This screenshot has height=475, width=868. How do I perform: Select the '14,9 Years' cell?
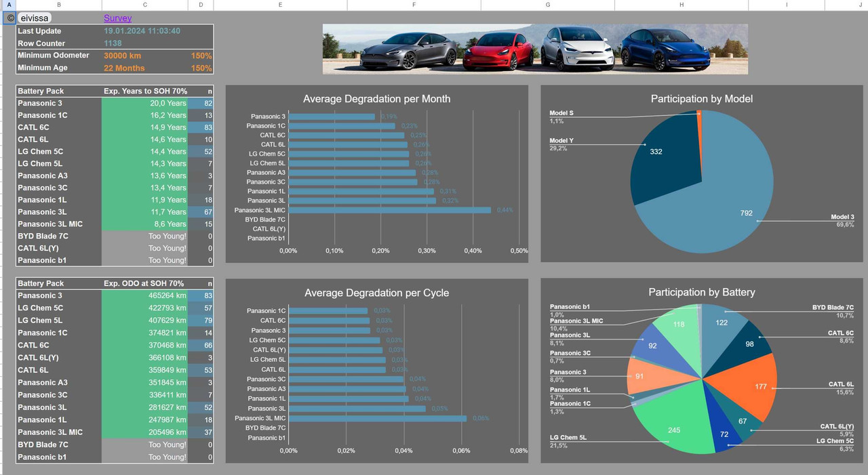[144, 127]
